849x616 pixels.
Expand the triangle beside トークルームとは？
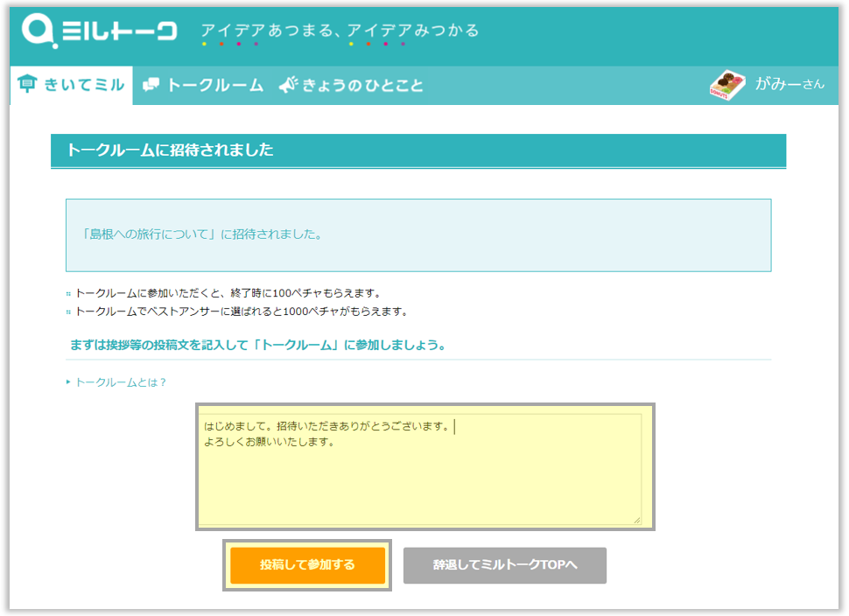(68, 382)
